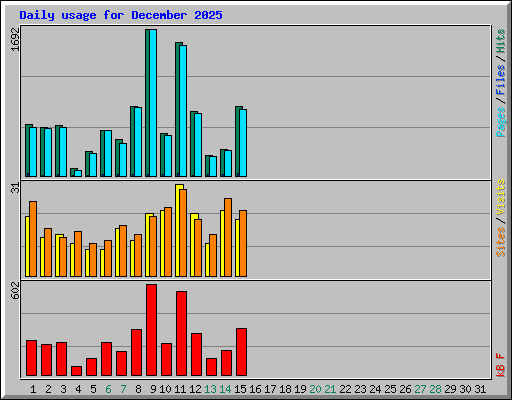This screenshot has width=512, height=400.
Task: Click day label '10' on the x-axis
Action: point(165,389)
